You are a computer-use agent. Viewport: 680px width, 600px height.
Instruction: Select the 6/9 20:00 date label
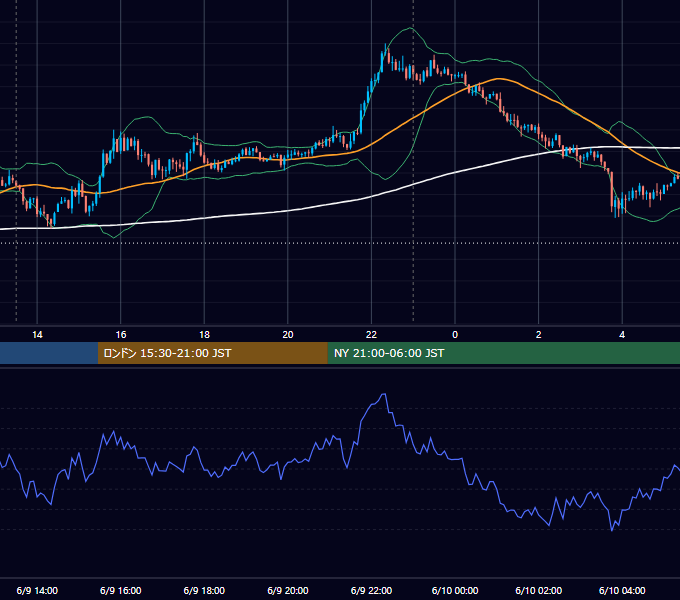(288, 590)
